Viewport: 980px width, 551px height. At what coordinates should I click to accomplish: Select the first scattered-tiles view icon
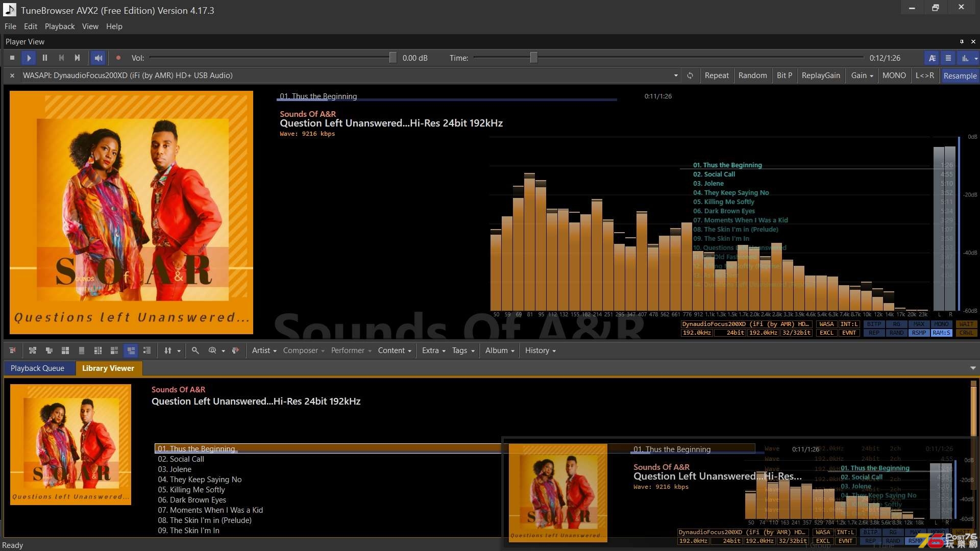[x=33, y=350]
